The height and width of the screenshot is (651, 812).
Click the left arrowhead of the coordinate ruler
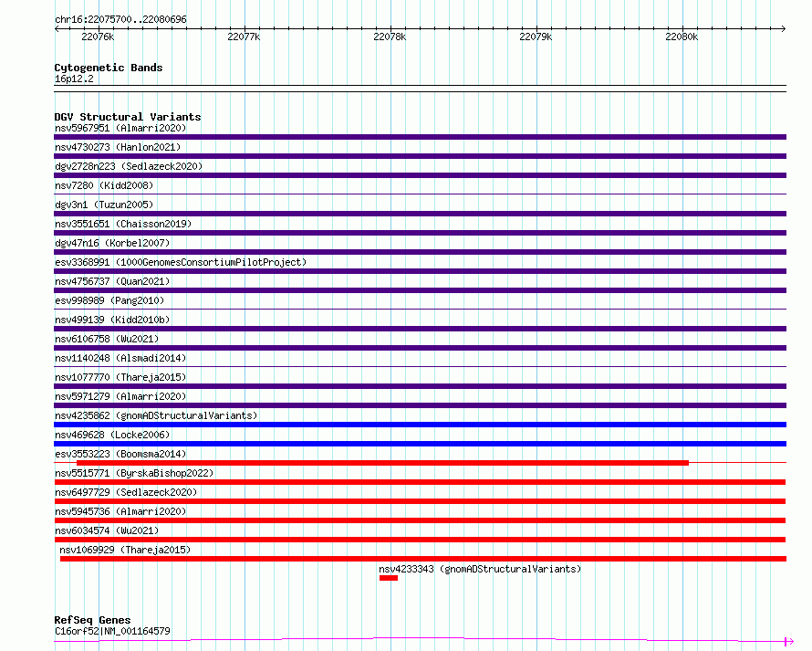click(57, 28)
